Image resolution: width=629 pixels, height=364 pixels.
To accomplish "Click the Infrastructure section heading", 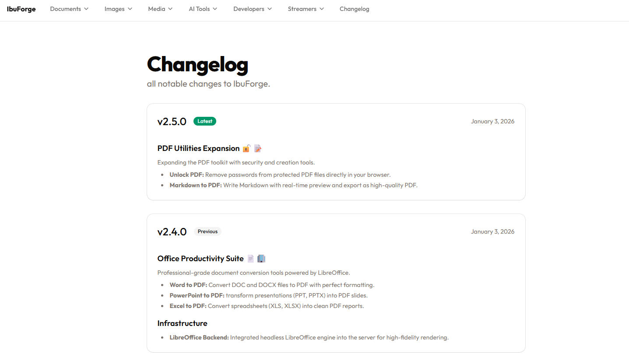I will click(x=183, y=323).
